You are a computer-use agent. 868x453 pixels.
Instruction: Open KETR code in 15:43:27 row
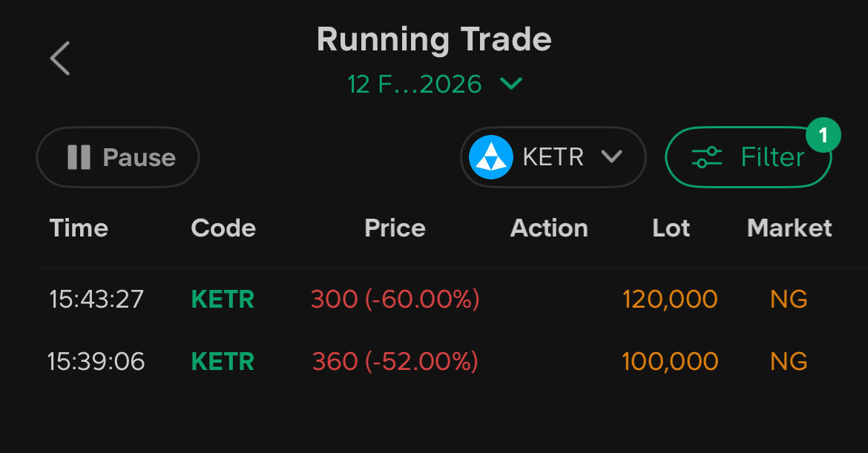[223, 299]
